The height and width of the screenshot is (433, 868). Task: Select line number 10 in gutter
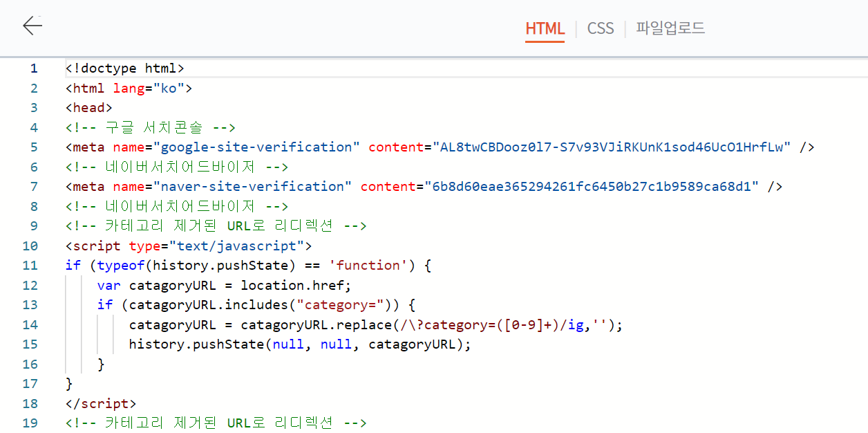[30, 246]
